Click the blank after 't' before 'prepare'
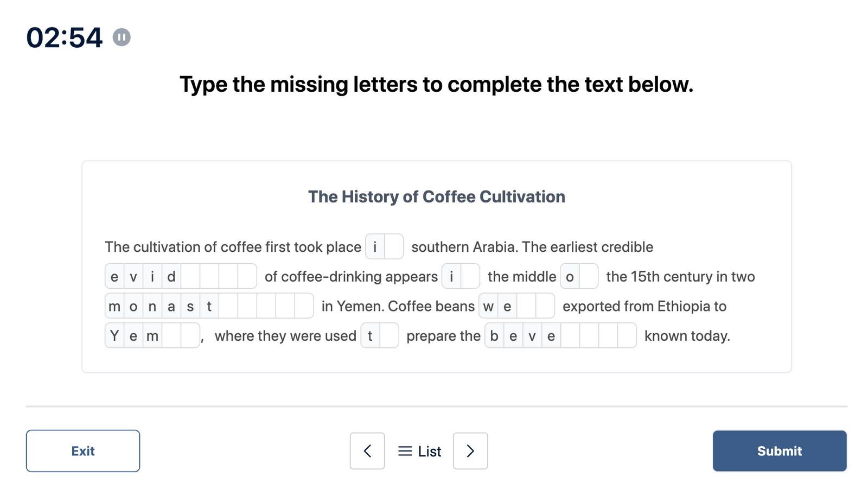868x502 pixels. click(x=389, y=336)
